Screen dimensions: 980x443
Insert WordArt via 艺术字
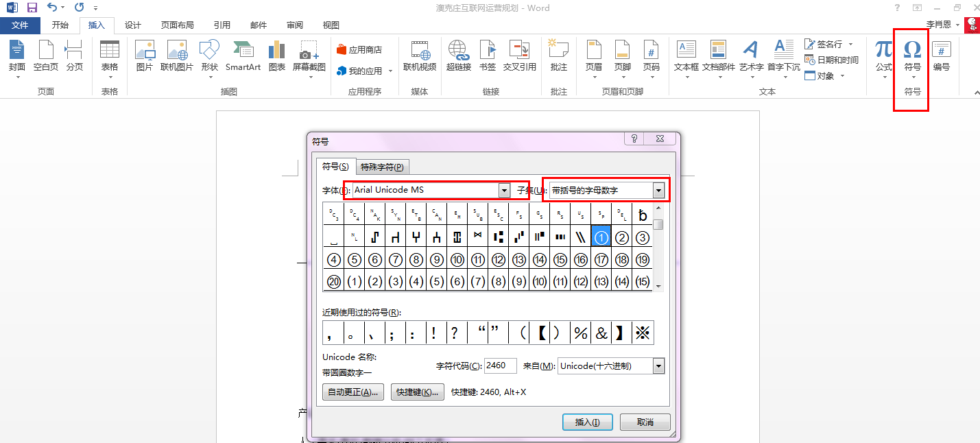[752, 58]
